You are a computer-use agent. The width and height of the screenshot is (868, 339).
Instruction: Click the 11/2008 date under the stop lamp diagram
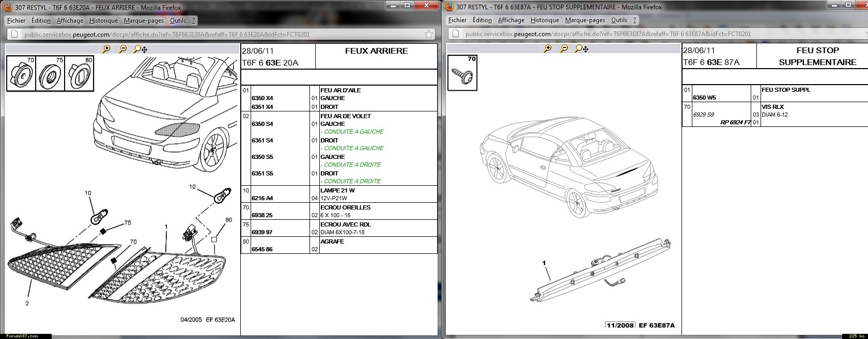pos(620,325)
